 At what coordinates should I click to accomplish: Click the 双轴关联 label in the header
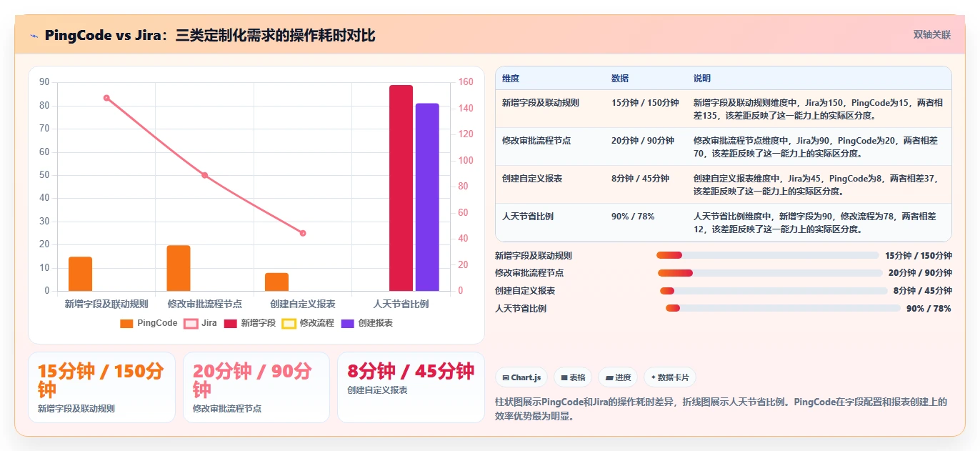(x=932, y=34)
